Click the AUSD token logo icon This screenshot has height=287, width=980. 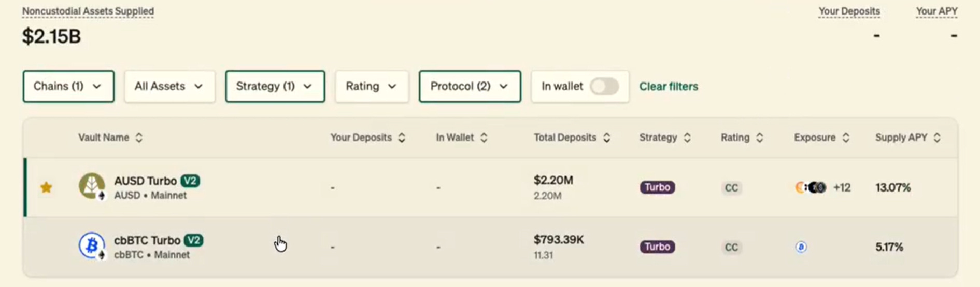92,186
